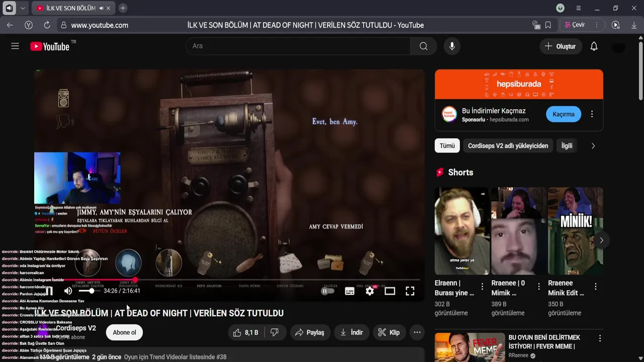Show more filter chips with right arrow
Image resolution: width=644 pixels, height=362 pixels.
pyautogui.click(x=593, y=146)
